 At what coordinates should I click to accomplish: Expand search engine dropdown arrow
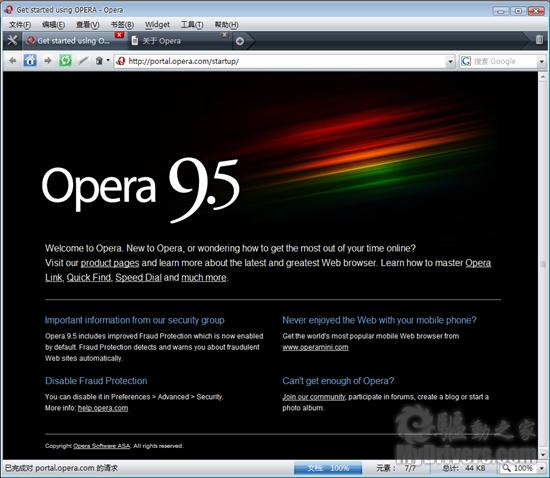click(x=542, y=62)
